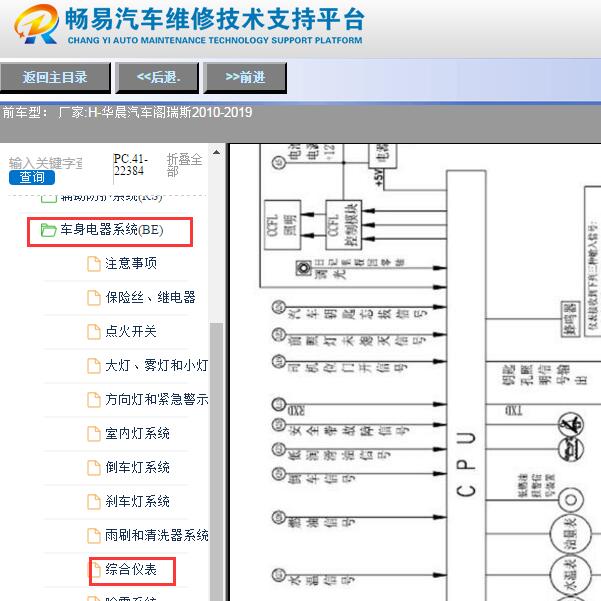Click the tree panel vertical scrollbar thumb

[x=217, y=460]
